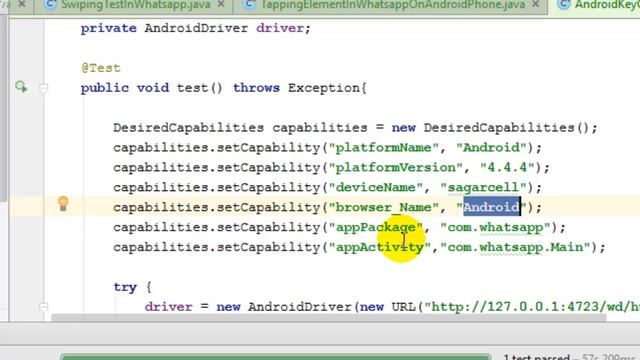
Task: Click the Java class icon on SwipingTest tab
Action: (x=50, y=4)
